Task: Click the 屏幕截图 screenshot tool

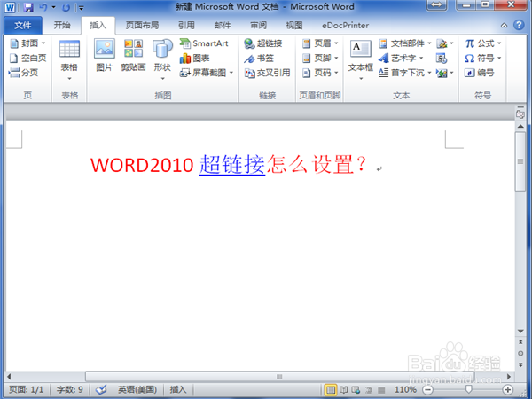Action: click(x=203, y=73)
